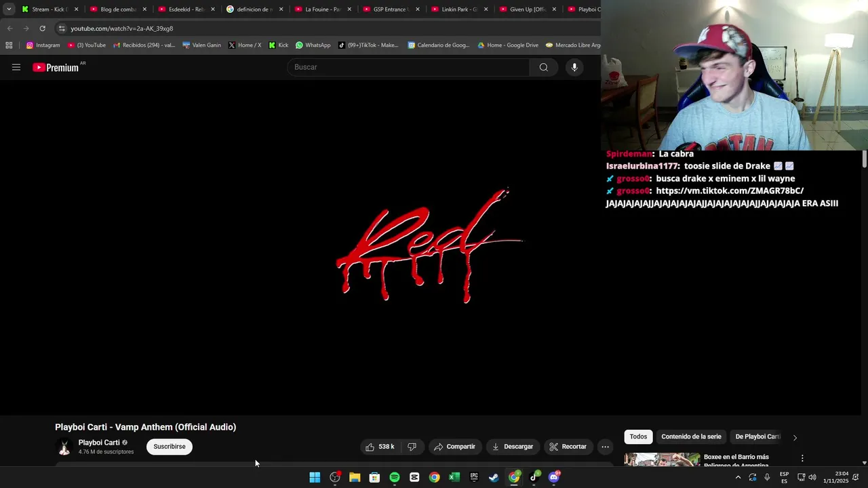
Task: Click the Recortar clip button
Action: [568, 447]
